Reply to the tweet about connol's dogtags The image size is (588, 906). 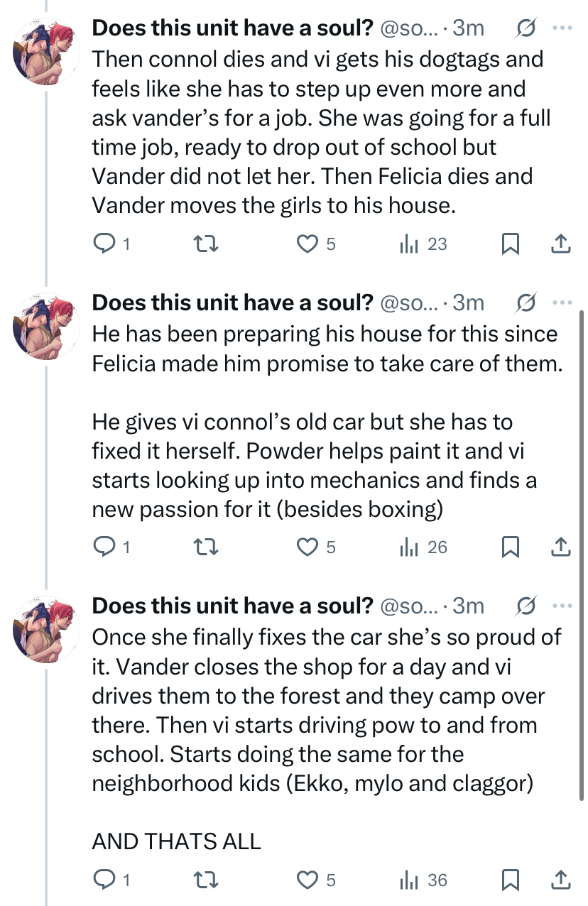tap(104, 244)
